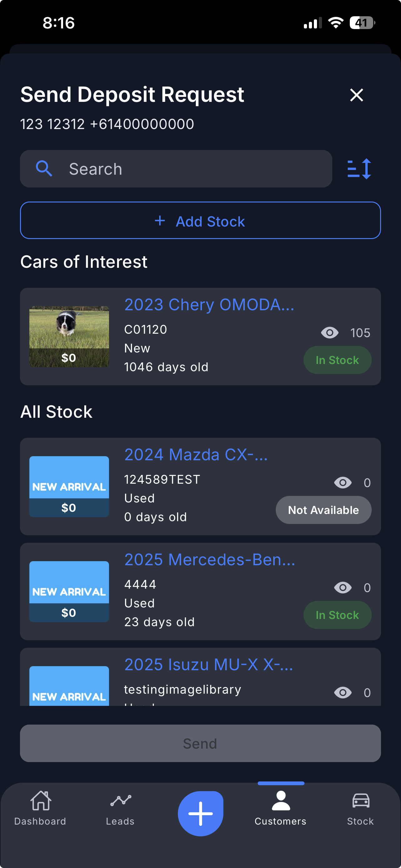
Task: Tap the Not Available status badge
Action: 323,510
